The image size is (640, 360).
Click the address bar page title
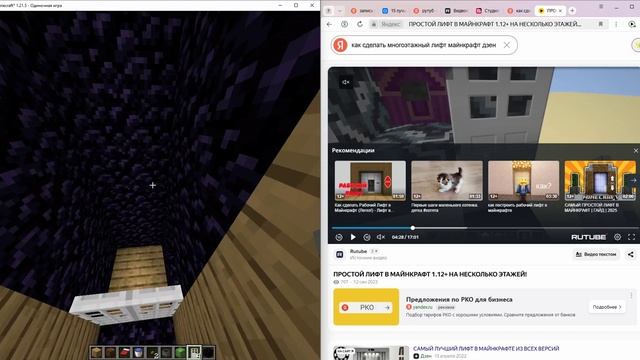point(495,24)
